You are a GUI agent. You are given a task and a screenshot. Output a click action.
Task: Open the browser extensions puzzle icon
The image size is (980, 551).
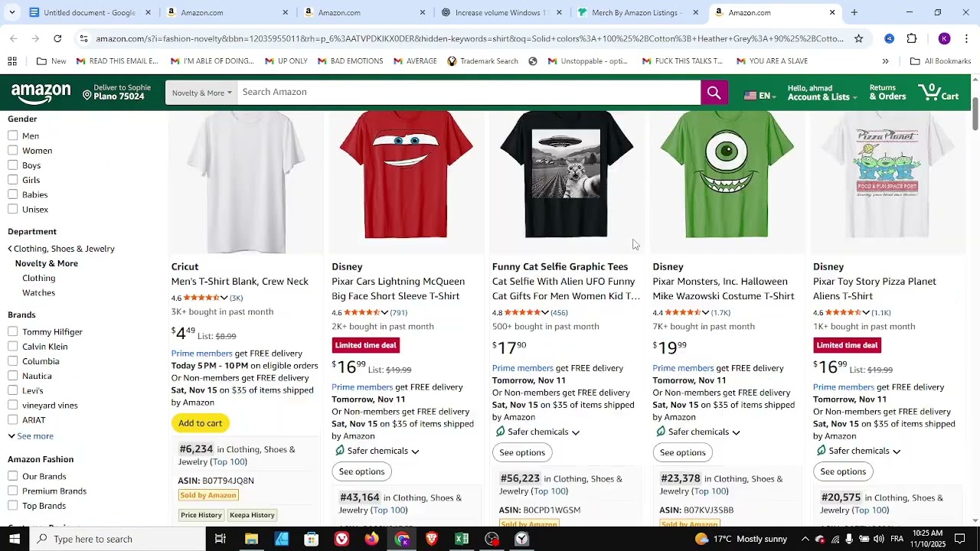(x=911, y=38)
